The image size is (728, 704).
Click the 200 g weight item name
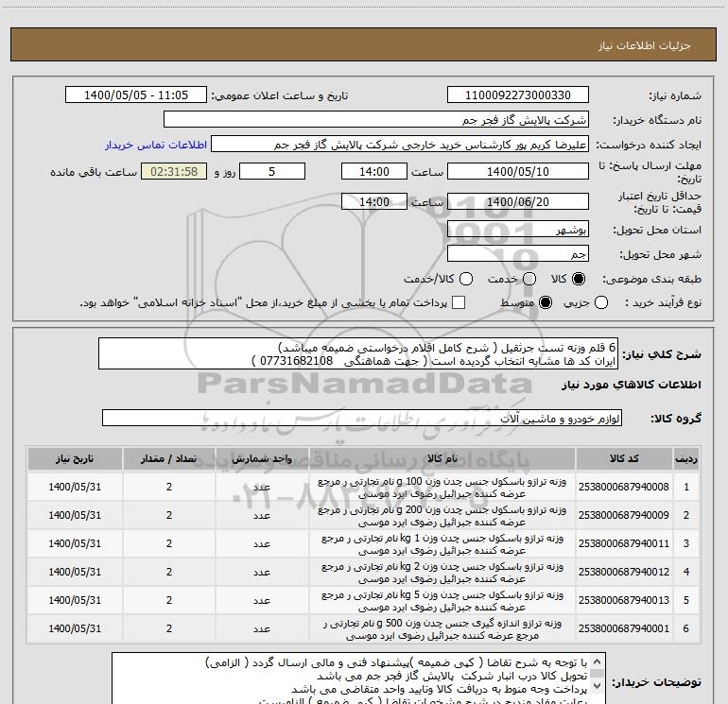(x=442, y=516)
